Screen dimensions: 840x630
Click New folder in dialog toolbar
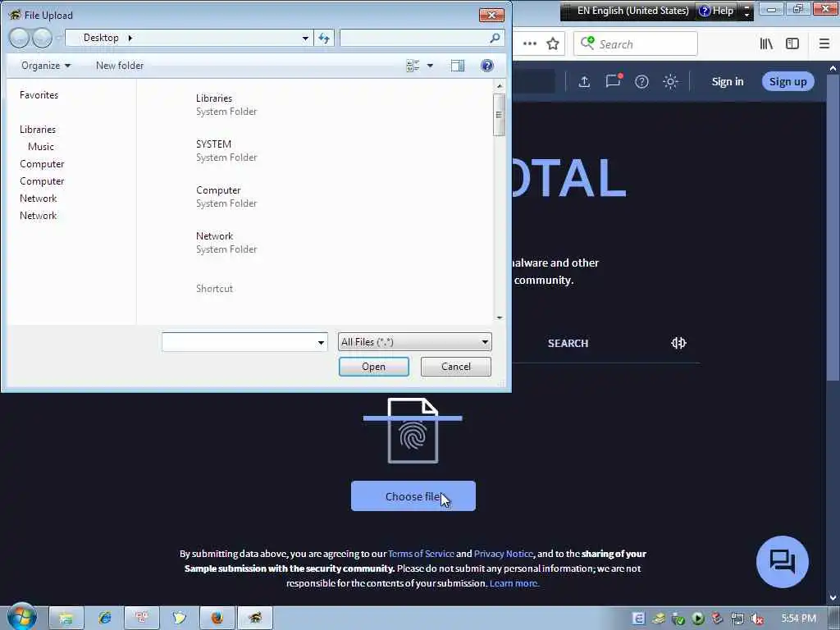click(x=120, y=66)
